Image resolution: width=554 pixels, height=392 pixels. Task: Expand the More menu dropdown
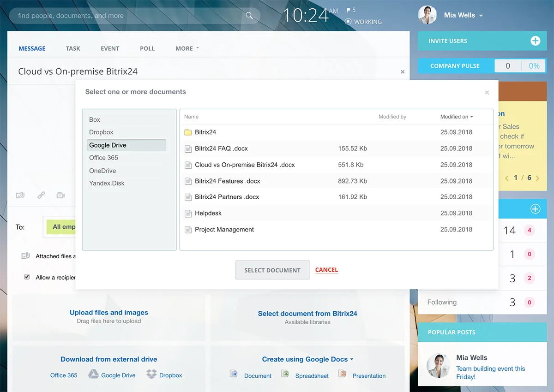tap(187, 48)
